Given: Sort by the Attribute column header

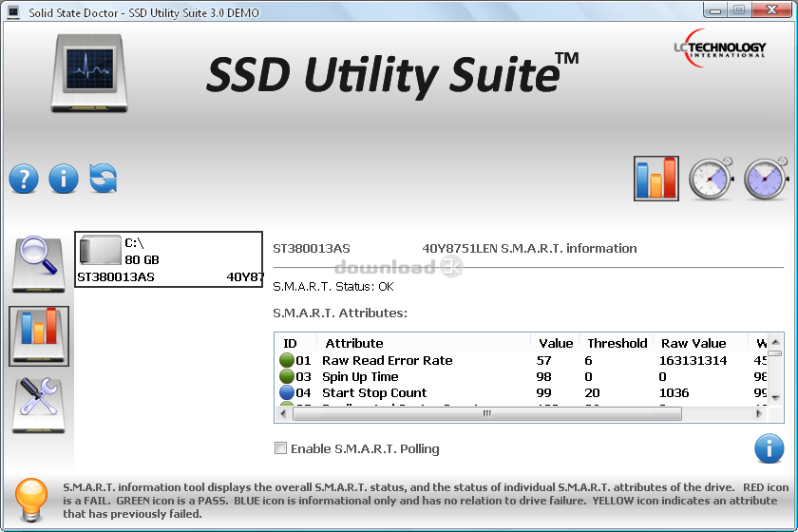Looking at the screenshot, I should [x=424, y=343].
